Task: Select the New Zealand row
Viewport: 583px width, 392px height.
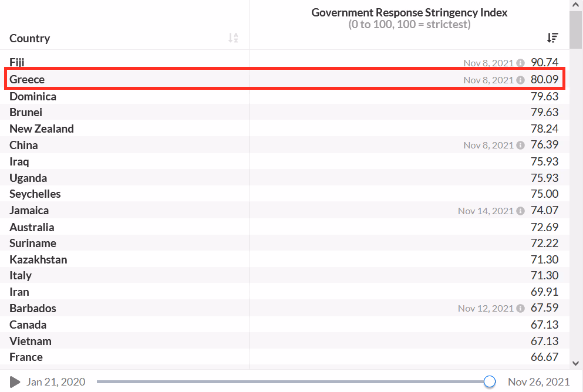Action: (284, 129)
